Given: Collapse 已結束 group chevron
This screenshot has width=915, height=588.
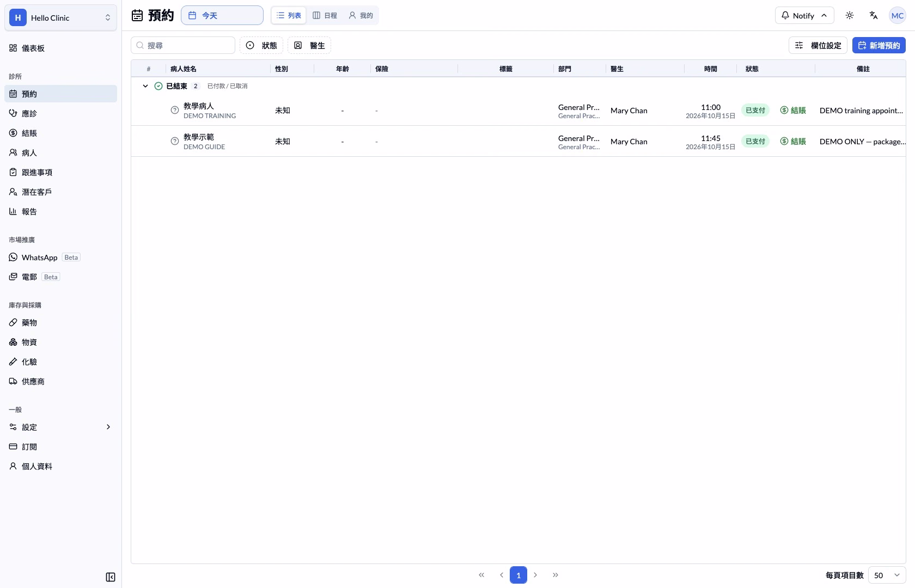Looking at the screenshot, I should [x=145, y=86].
